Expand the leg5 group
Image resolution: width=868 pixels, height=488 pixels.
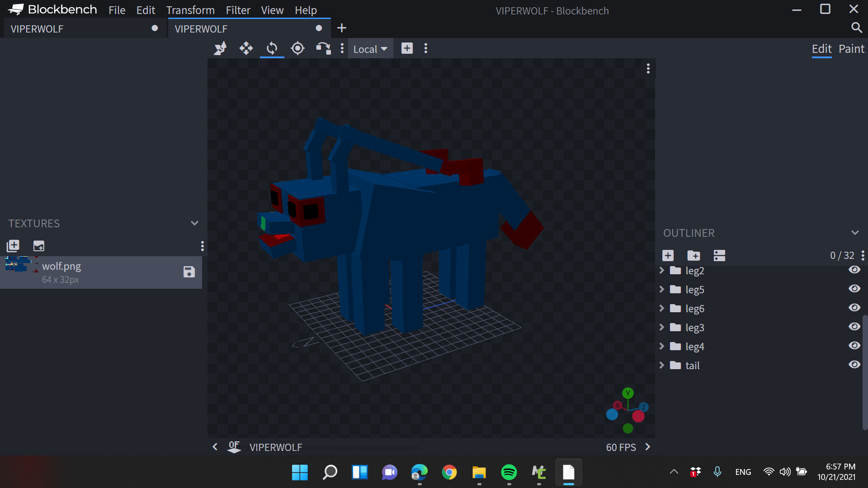coord(662,289)
